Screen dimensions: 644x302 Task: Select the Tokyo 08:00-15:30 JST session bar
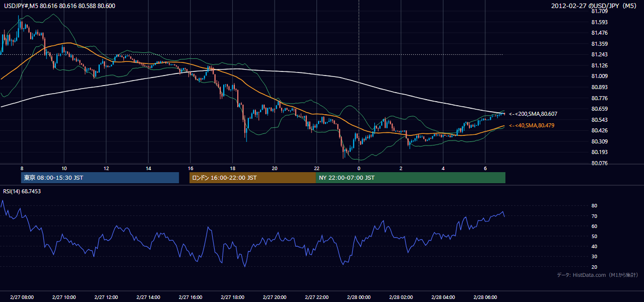(100, 178)
